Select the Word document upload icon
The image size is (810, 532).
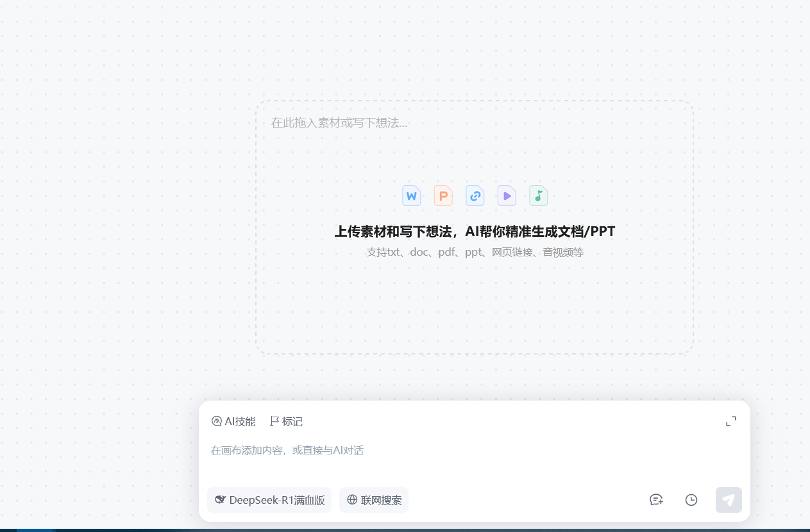coord(411,195)
